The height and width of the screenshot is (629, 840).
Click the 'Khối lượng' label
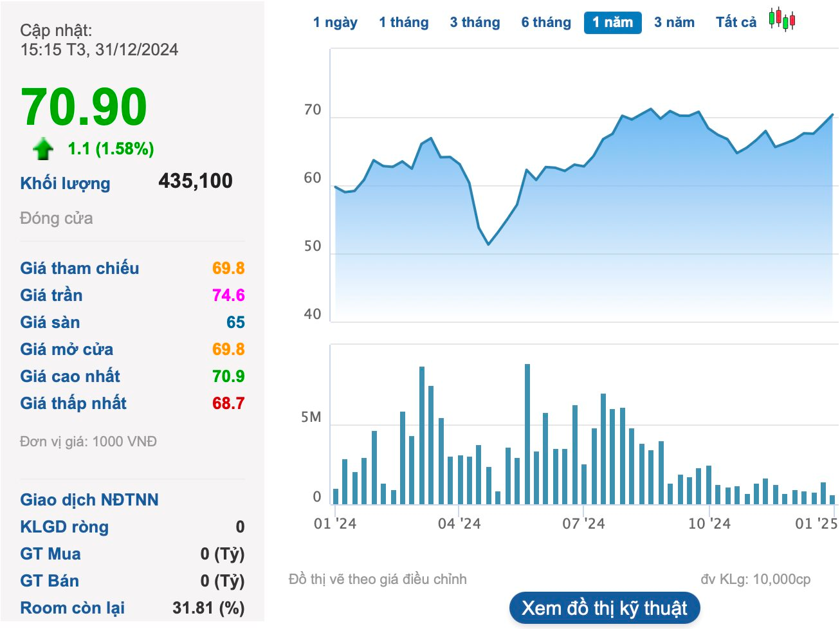click(65, 183)
